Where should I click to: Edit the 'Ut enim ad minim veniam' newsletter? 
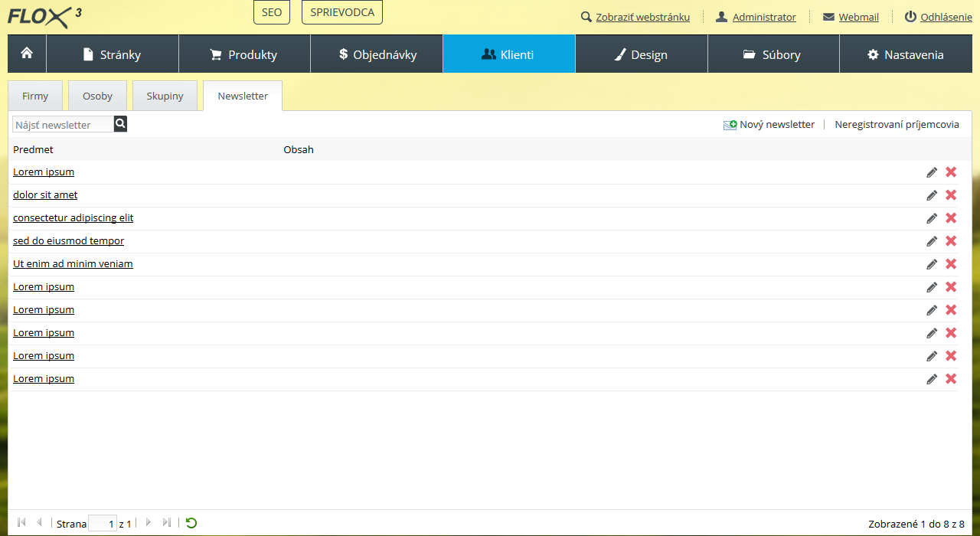[x=932, y=264]
